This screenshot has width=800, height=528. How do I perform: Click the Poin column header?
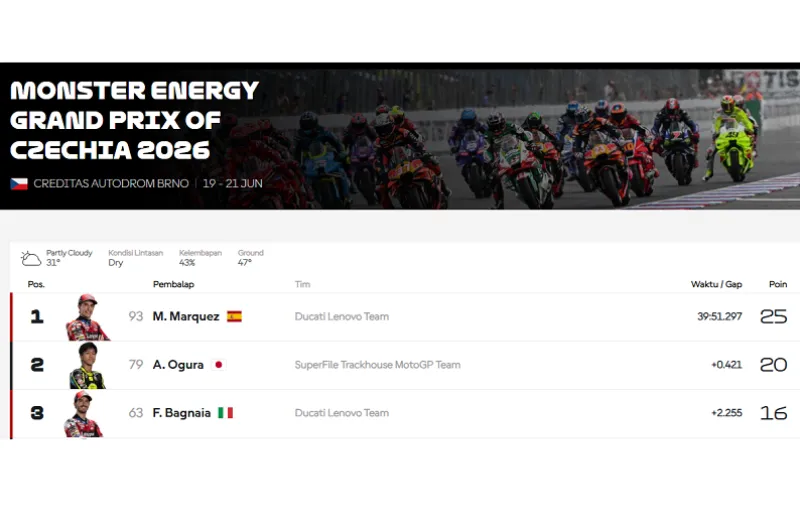(778, 284)
